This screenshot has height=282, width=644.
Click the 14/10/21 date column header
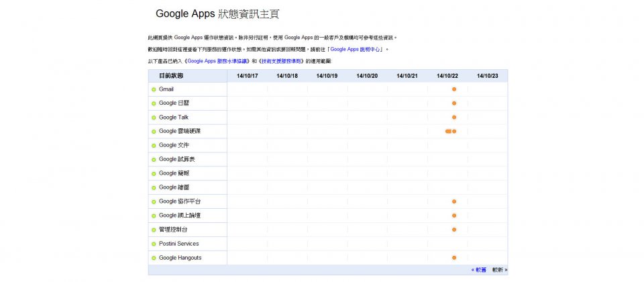pyautogui.click(x=407, y=76)
